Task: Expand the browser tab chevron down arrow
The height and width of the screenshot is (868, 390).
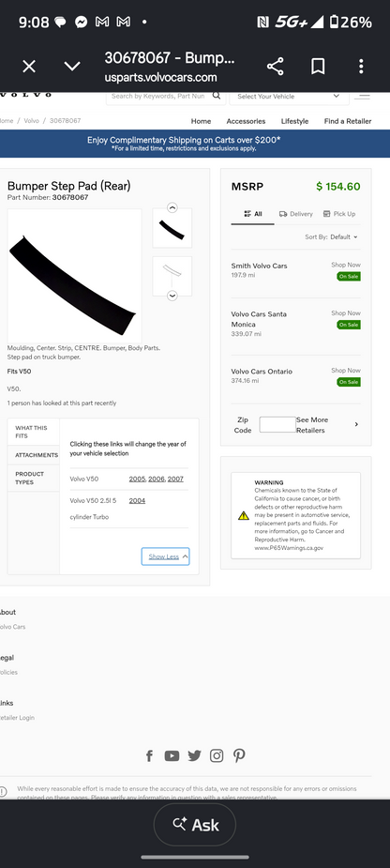Action: pyautogui.click(x=72, y=67)
